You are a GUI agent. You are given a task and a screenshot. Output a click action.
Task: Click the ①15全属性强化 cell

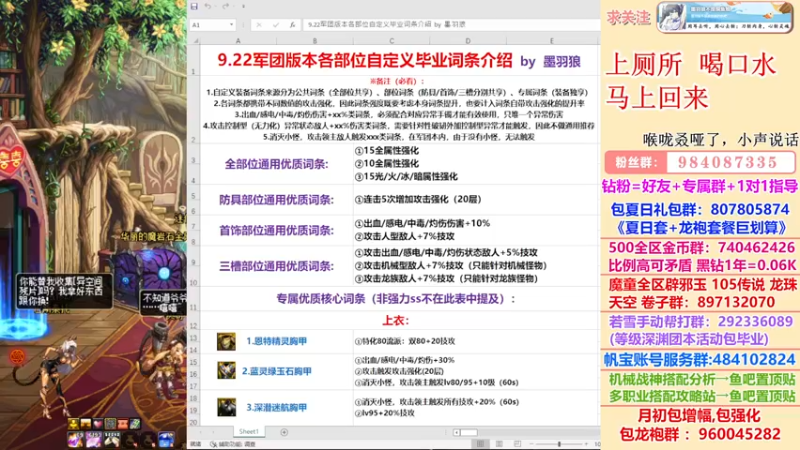387,151
